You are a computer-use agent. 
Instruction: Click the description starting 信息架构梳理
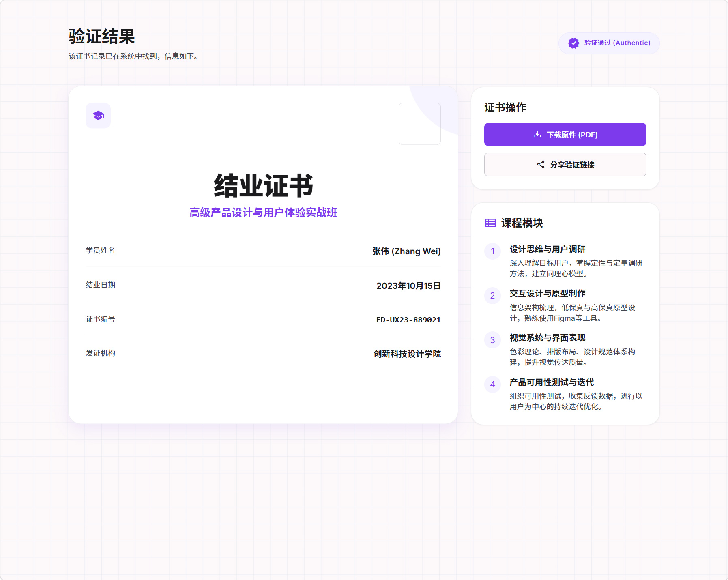coord(572,313)
